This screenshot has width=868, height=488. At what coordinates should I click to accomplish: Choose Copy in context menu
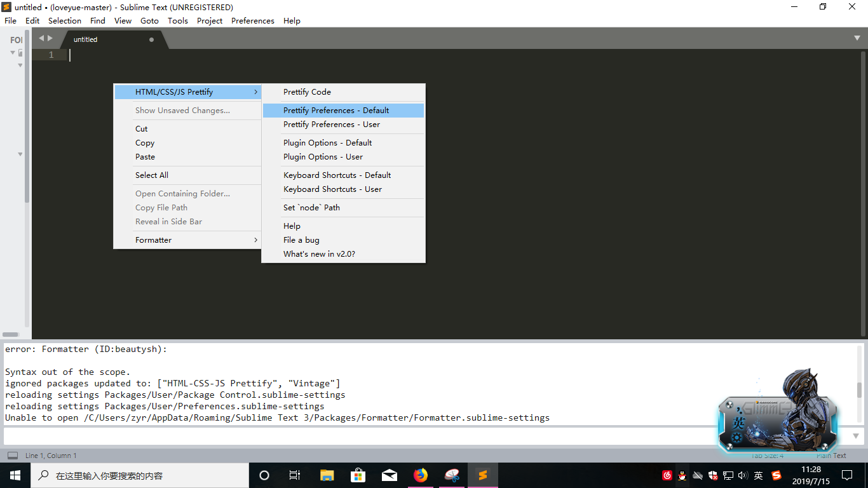(x=188, y=143)
